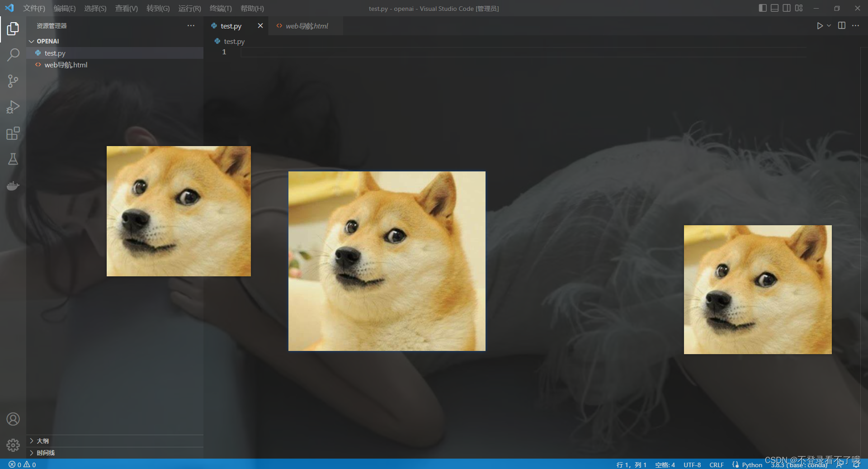Screen dimensions: 868x469
Task: Click the Customize Layout icon
Action: tap(799, 8)
